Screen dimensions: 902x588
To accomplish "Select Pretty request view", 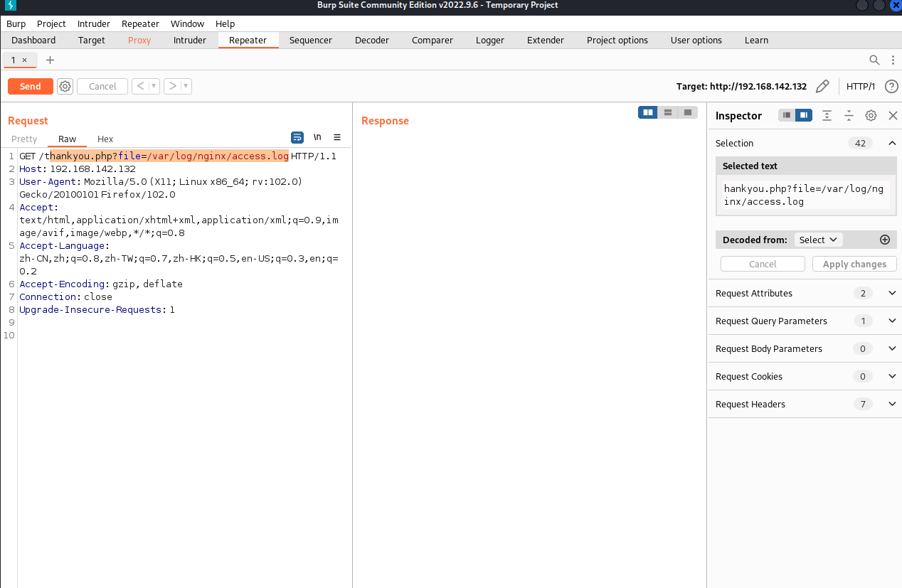I will tap(24, 139).
